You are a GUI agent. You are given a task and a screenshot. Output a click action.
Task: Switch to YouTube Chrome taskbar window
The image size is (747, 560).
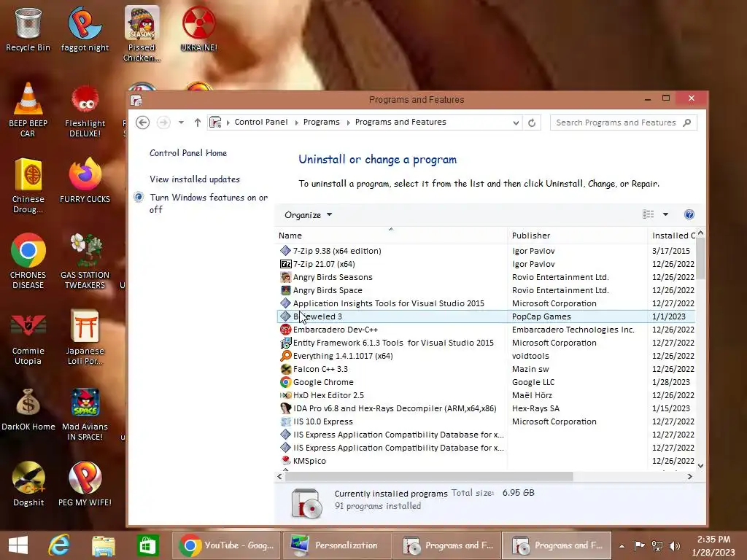pos(227,545)
